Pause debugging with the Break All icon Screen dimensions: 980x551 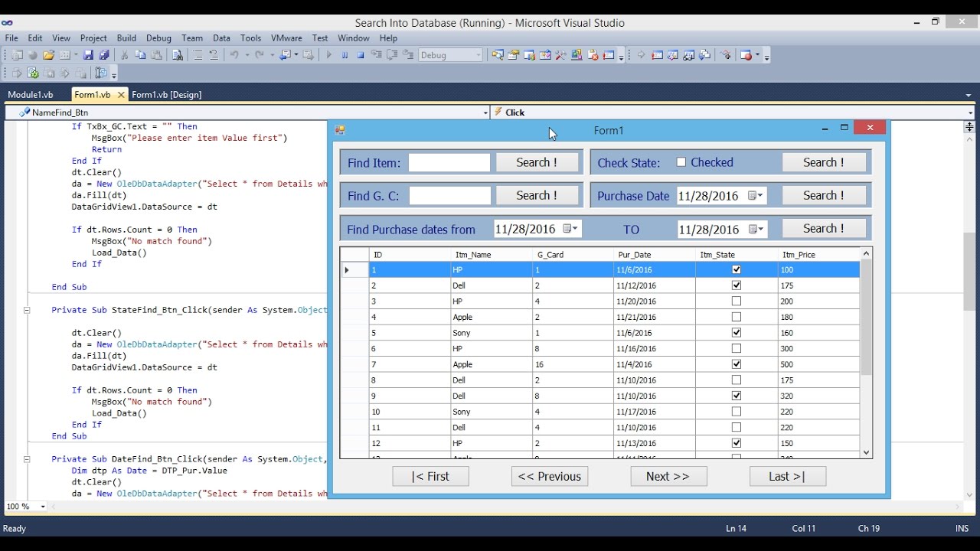pos(345,55)
